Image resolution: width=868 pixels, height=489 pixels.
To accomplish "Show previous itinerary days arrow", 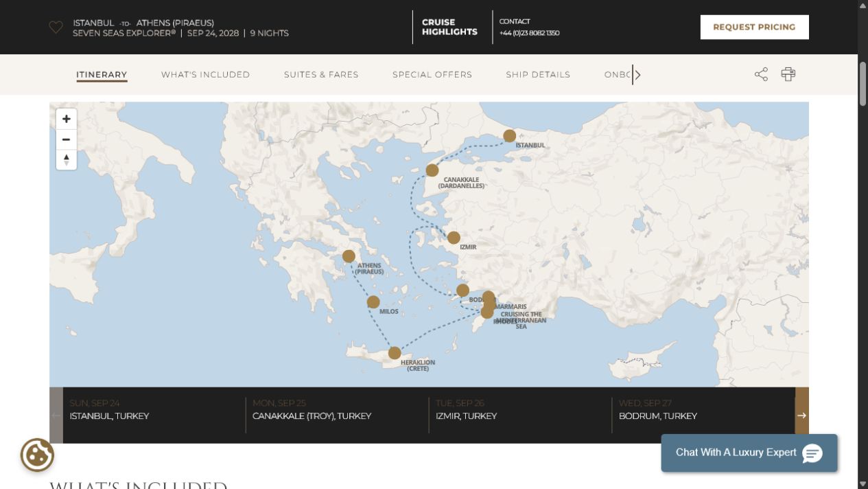I will coord(56,415).
